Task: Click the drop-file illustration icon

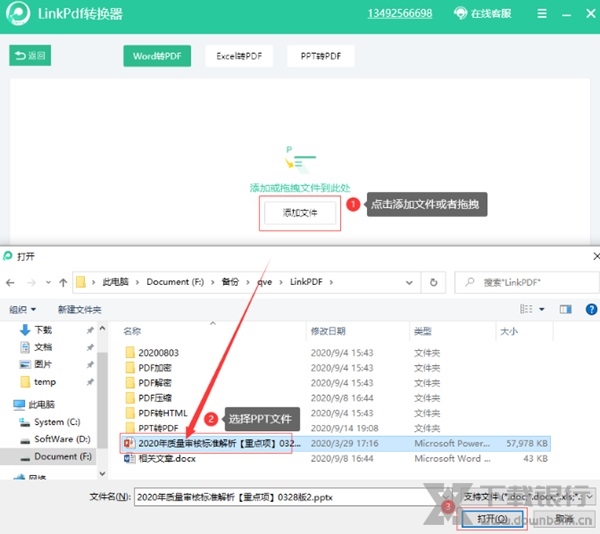Action: tap(300, 158)
